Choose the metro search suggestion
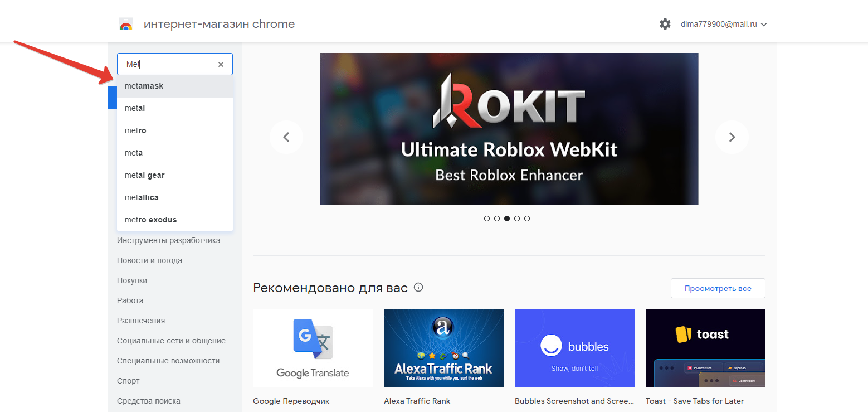 coord(175,131)
